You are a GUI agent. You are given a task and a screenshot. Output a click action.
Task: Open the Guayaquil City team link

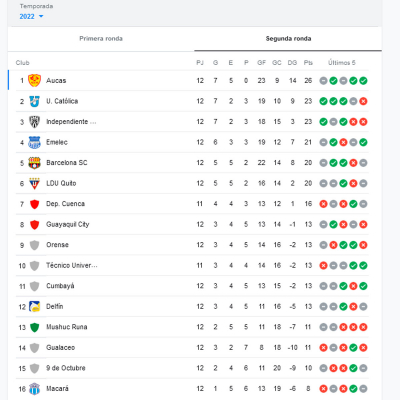(x=68, y=224)
